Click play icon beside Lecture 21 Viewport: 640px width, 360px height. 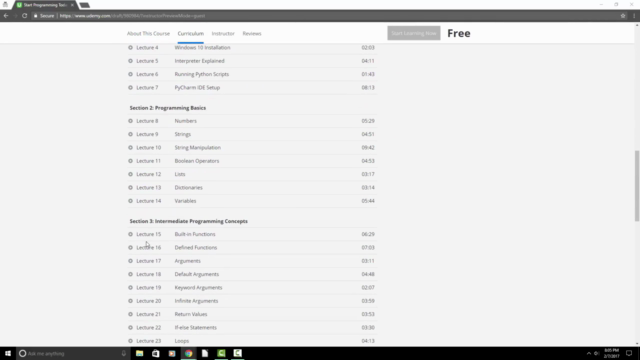[x=130, y=314]
